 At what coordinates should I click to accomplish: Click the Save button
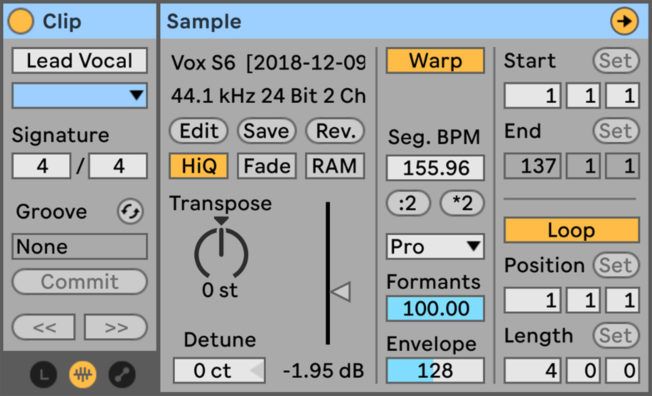267,131
